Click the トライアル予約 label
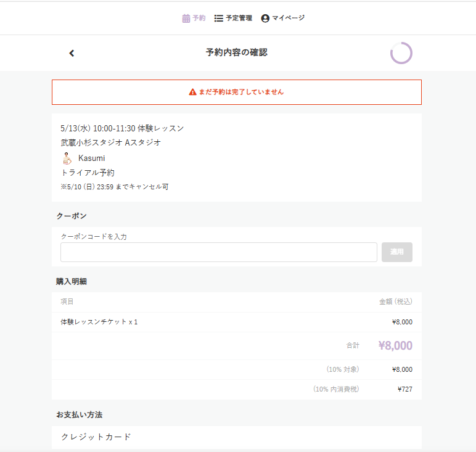The height and width of the screenshot is (452, 476). (88, 173)
